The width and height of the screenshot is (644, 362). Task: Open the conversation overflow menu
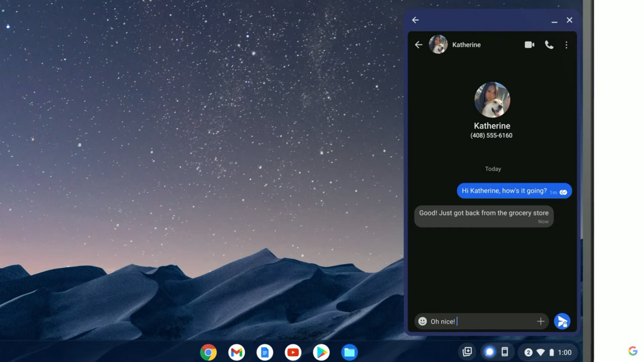coord(566,45)
